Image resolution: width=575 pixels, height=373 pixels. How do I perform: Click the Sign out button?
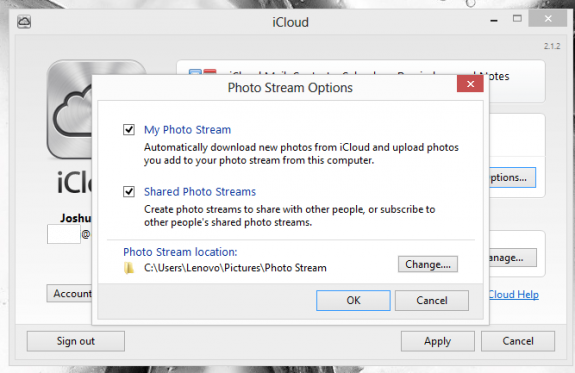pos(76,341)
